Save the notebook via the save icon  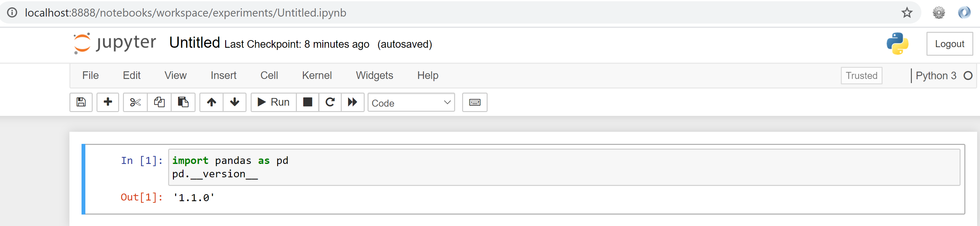point(81,102)
